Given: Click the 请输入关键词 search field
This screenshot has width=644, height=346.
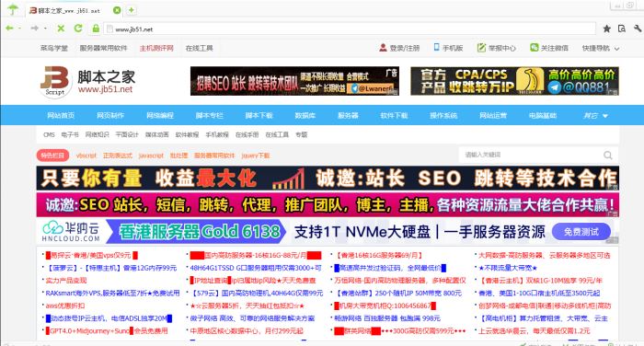Looking at the screenshot, I should click(x=530, y=155).
